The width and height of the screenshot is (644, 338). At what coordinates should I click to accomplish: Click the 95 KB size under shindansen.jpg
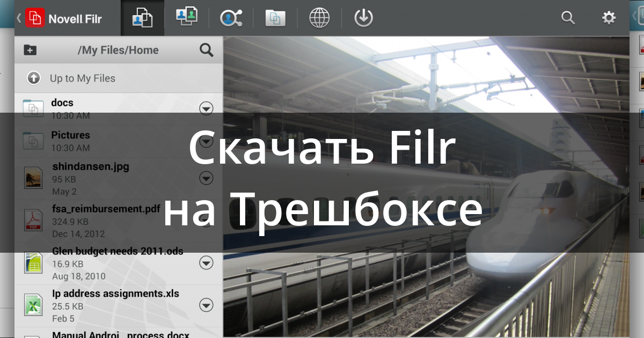tap(64, 179)
